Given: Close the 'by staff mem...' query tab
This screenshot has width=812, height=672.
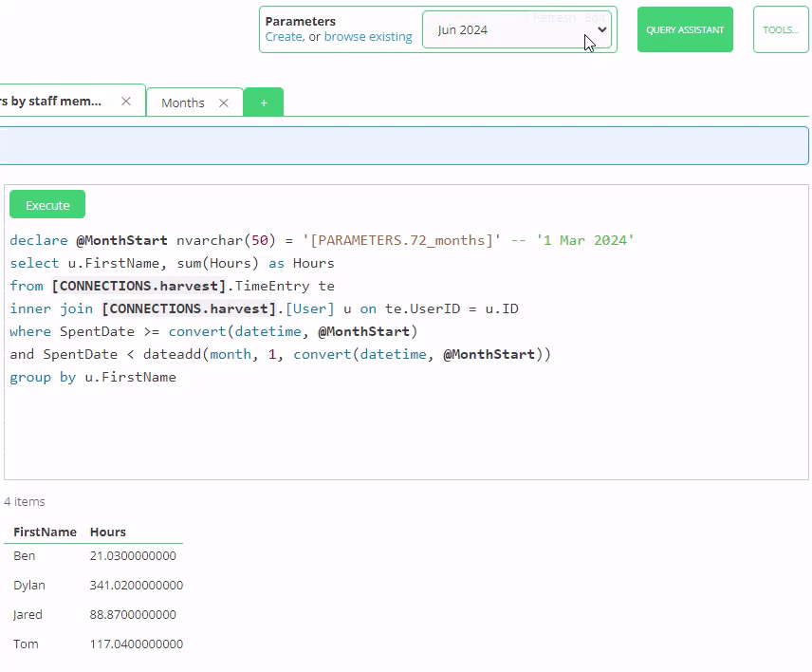Looking at the screenshot, I should pos(126,99).
